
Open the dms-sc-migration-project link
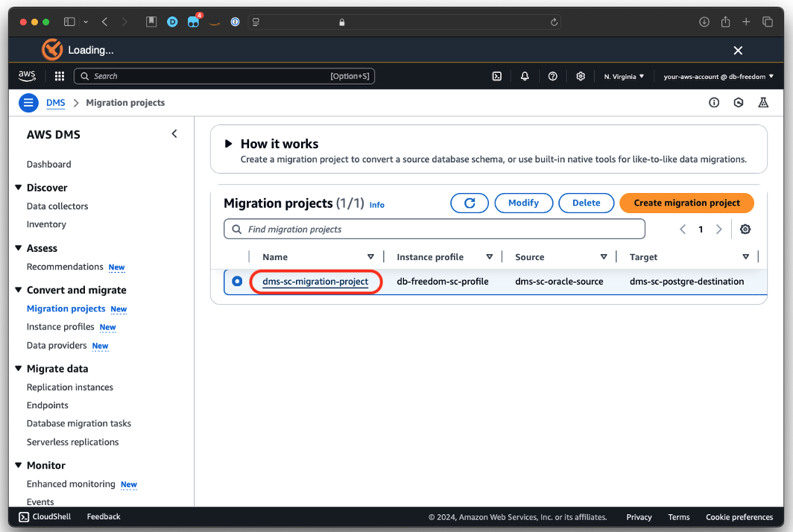pos(315,281)
